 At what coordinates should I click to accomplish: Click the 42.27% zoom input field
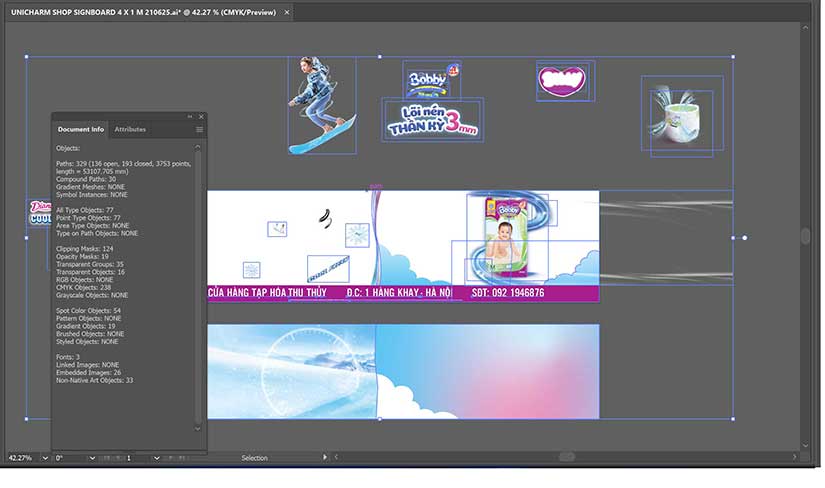click(22, 458)
